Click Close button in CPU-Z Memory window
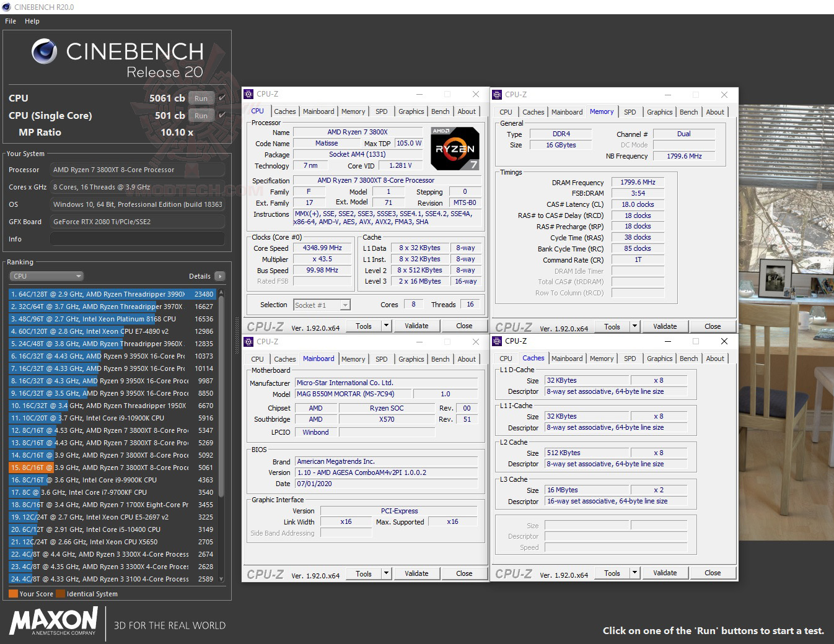834x644 pixels. pos(713,326)
